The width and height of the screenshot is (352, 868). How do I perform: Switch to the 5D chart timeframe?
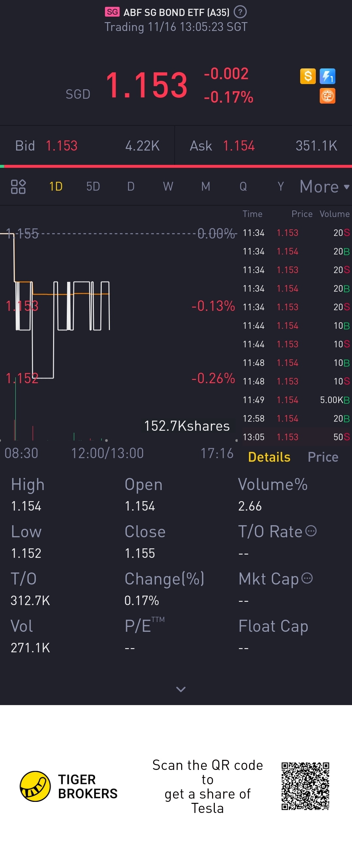[x=93, y=186]
